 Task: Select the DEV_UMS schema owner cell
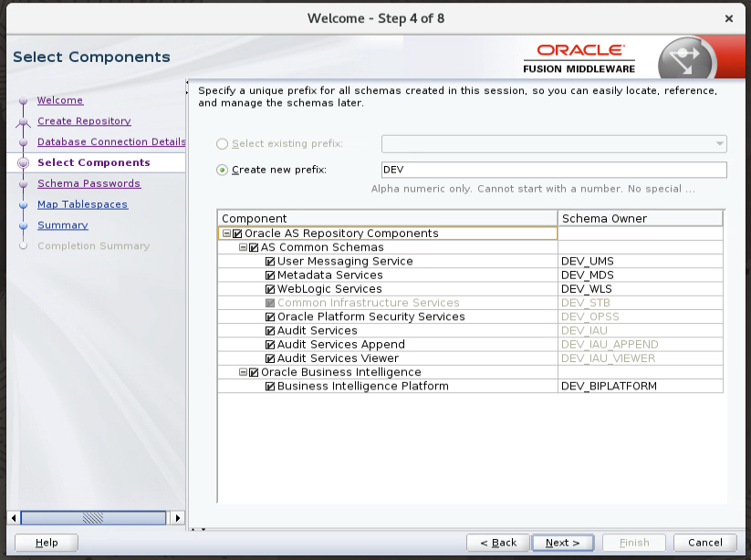coord(641,262)
